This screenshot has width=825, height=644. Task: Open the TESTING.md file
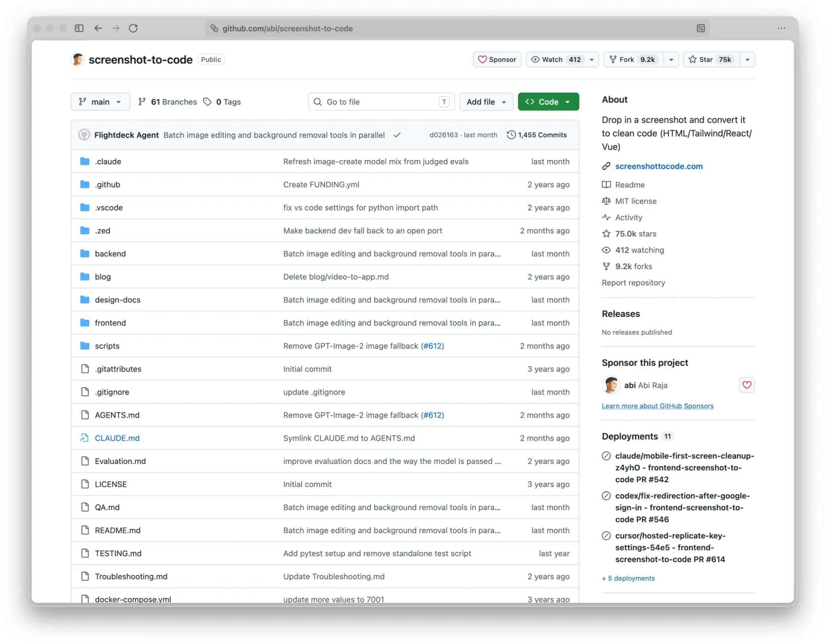pyautogui.click(x=118, y=553)
